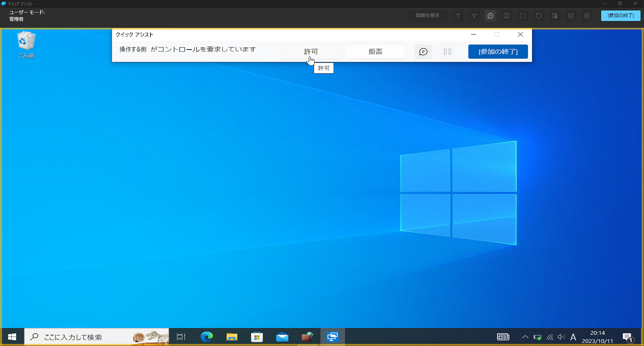
Task: Open Task View in the taskbar
Action: (181, 337)
